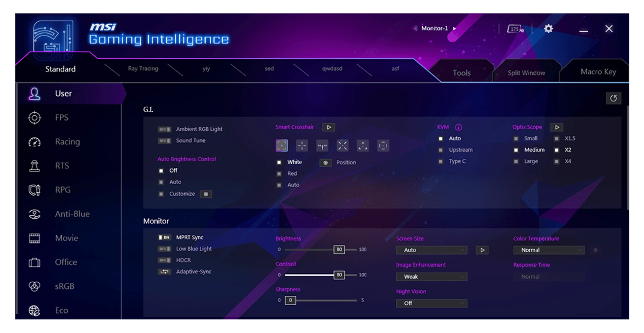Click the Sharpness slider handle at 0

(x=290, y=300)
